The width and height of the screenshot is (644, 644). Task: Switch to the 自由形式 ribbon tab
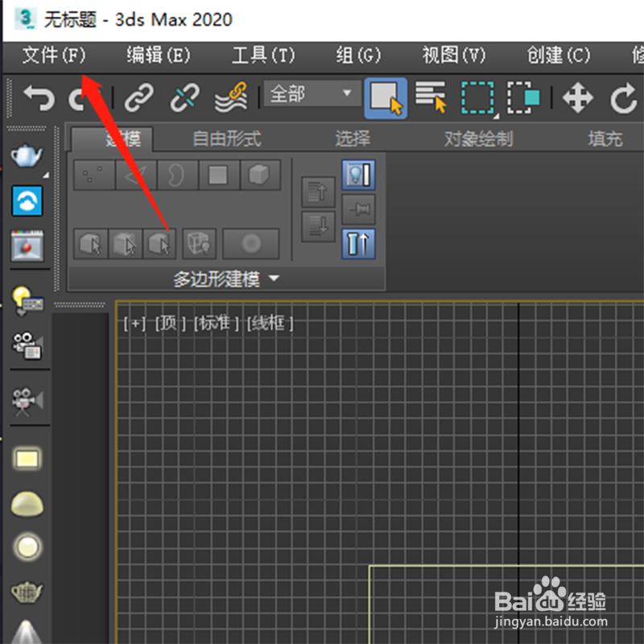(x=227, y=138)
